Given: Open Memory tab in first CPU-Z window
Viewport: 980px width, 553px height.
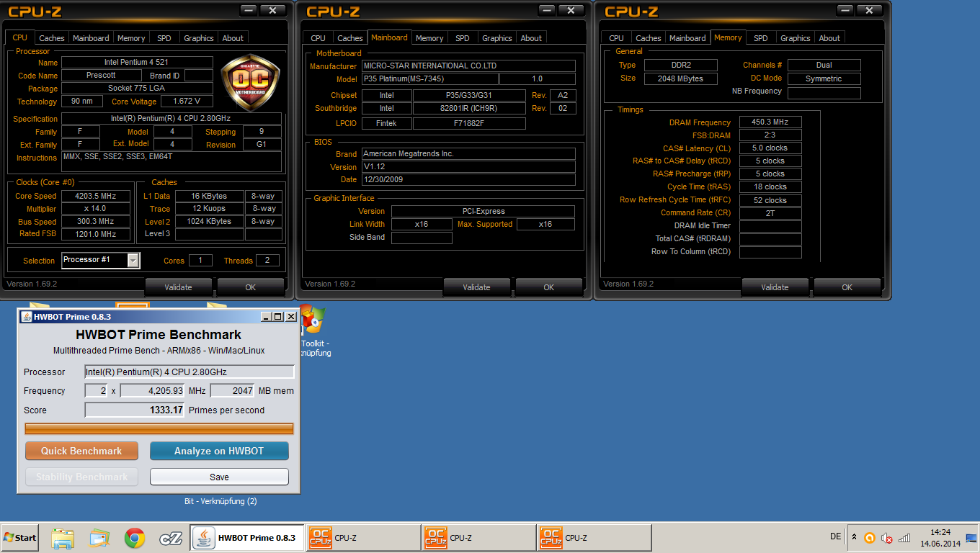Looking at the screenshot, I should 131,38.
